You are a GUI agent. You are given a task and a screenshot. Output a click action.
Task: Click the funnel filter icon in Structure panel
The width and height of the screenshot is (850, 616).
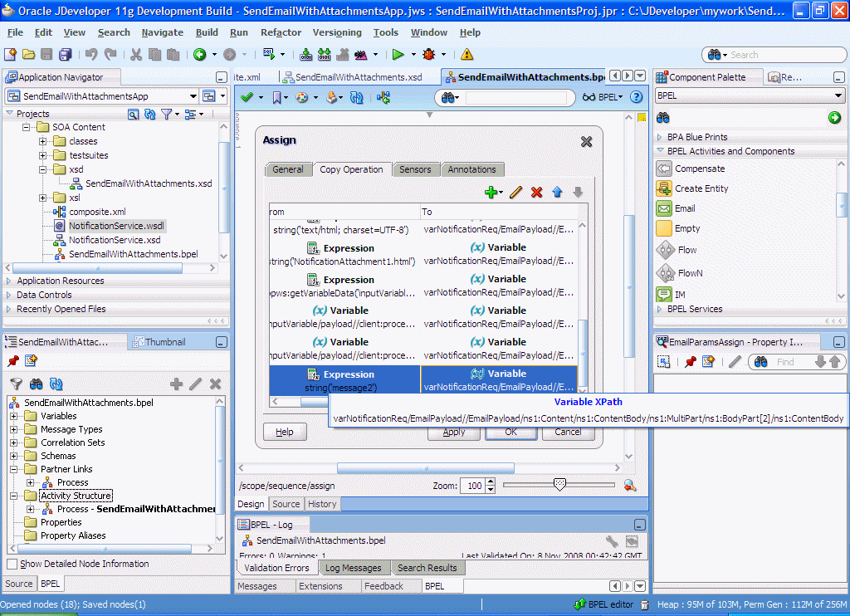point(17,384)
